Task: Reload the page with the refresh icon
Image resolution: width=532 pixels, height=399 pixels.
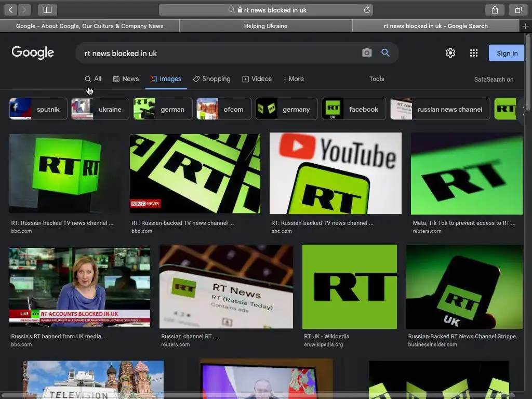Action: (x=367, y=10)
